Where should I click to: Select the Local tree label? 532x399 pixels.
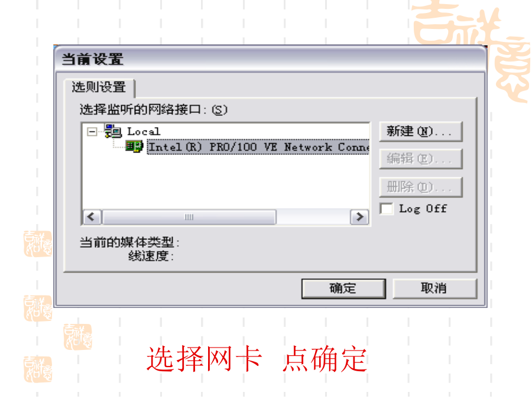(x=144, y=131)
